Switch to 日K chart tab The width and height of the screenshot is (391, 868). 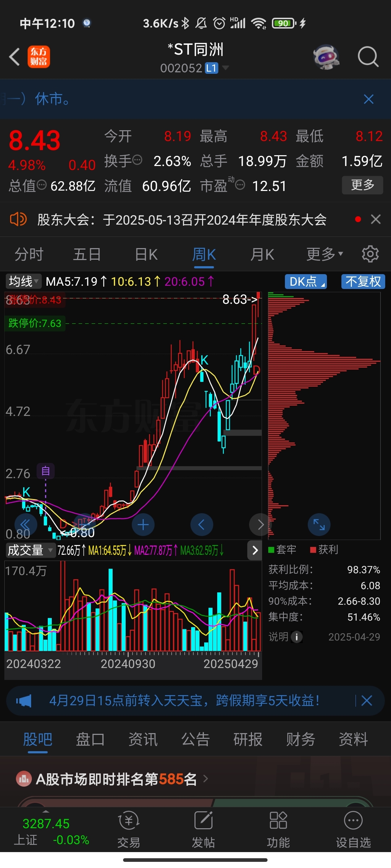146,254
